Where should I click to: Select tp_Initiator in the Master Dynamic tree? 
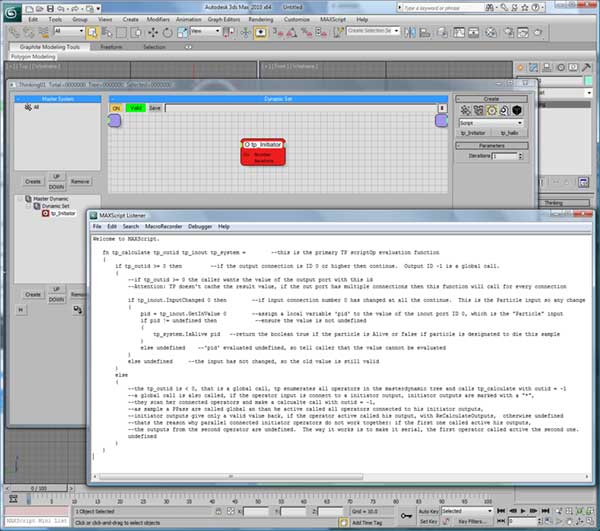[62, 213]
